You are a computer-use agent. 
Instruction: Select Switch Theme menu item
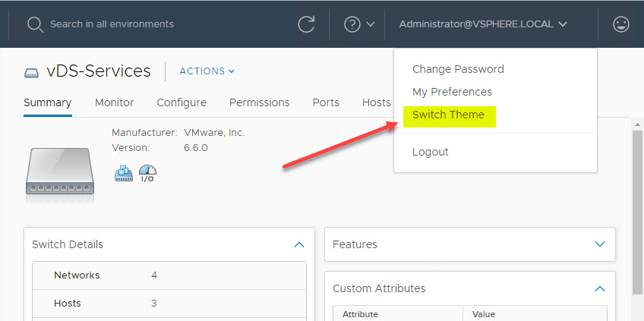(x=448, y=115)
